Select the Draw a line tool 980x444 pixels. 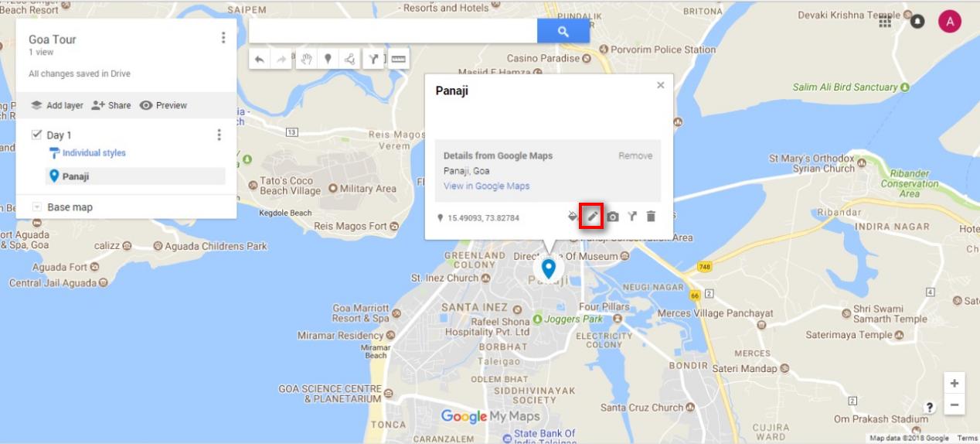pyautogui.click(x=350, y=59)
